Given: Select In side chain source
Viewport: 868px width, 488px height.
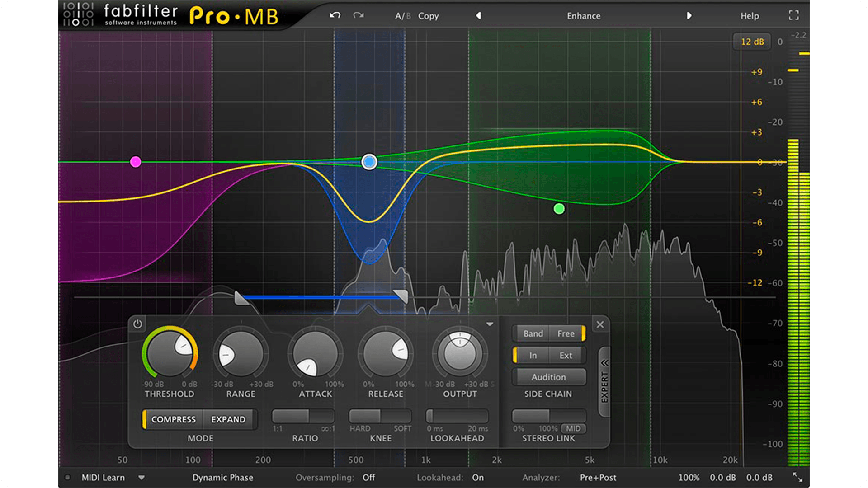Looking at the screenshot, I should [533, 356].
